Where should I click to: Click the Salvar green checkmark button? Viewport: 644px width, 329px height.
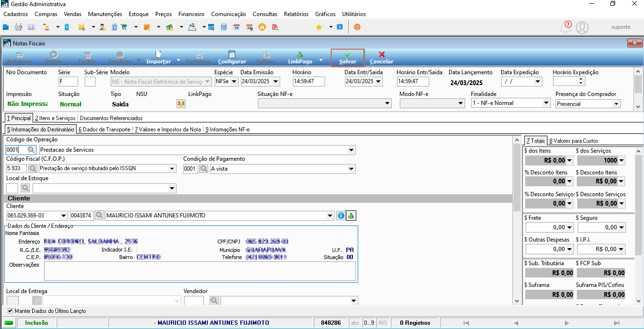[x=348, y=58]
